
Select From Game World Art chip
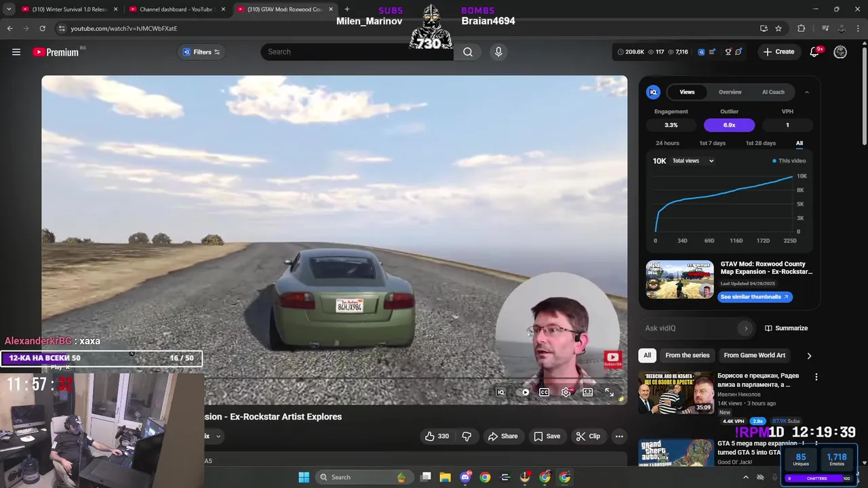754,355
